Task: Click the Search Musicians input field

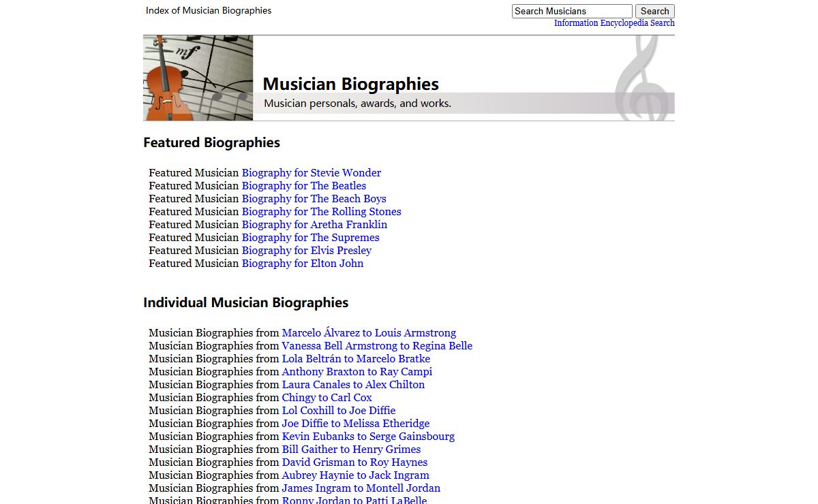Action: [572, 11]
